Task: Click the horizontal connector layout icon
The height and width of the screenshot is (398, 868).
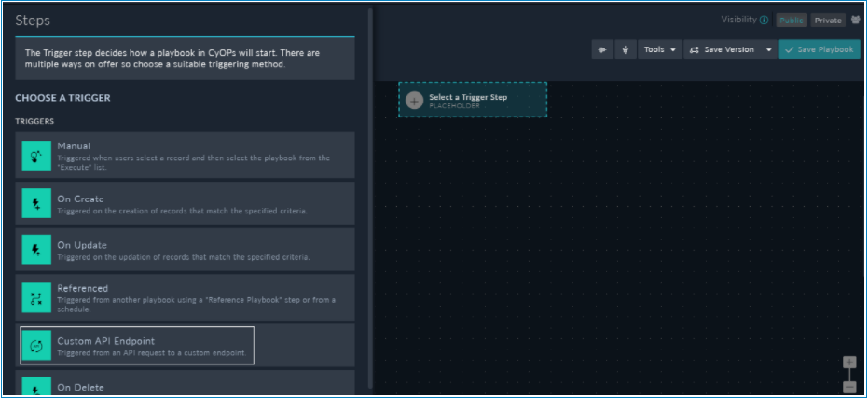Action: point(602,49)
